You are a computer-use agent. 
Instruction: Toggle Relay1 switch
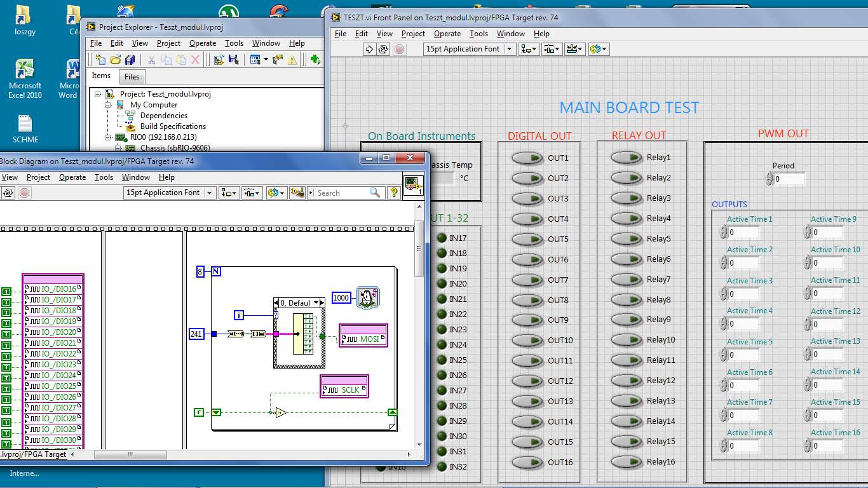point(626,157)
